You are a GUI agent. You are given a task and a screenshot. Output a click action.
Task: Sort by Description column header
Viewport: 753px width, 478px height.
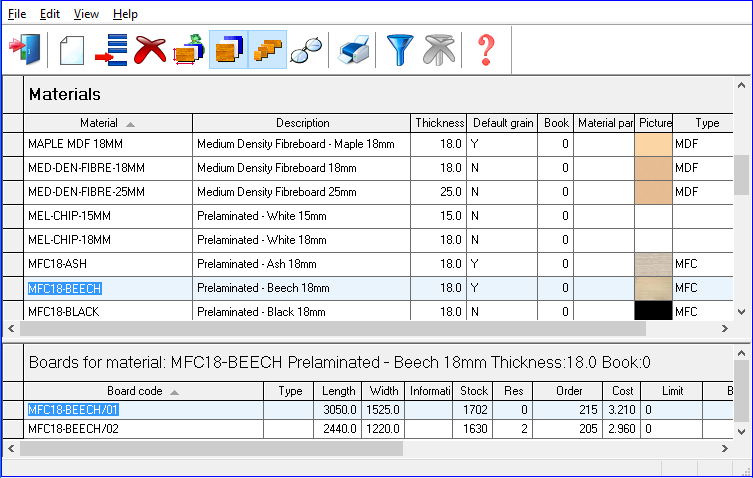click(302, 123)
